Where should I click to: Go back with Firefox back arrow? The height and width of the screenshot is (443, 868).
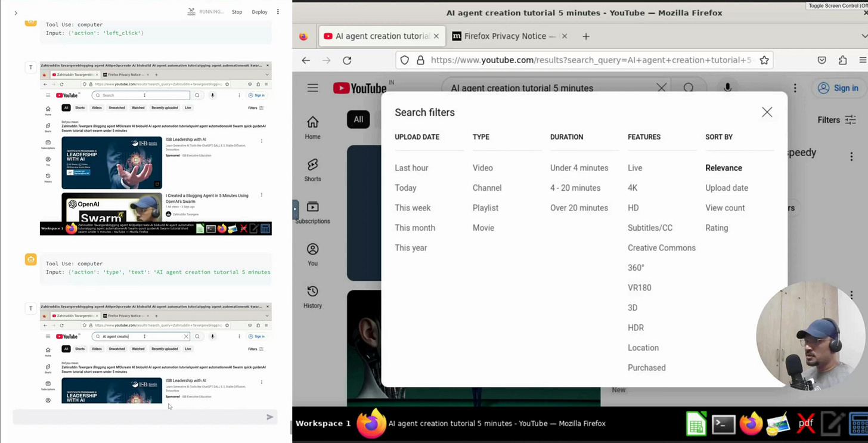coord(306,60)
